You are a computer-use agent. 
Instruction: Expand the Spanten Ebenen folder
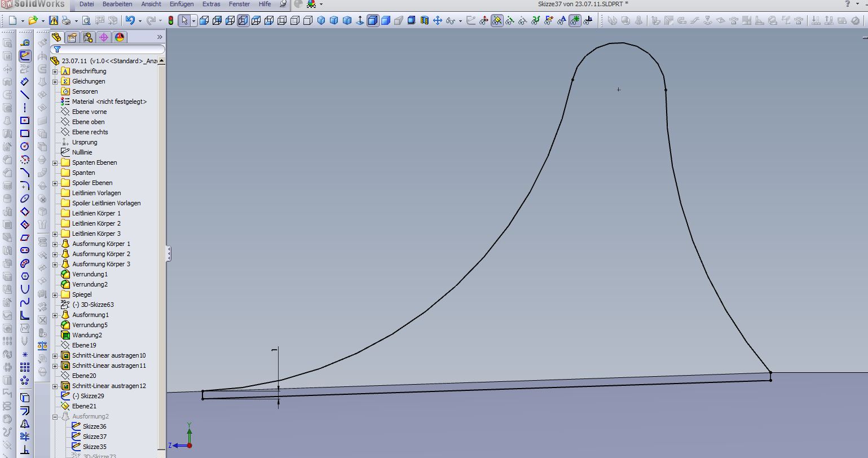pos(55,163)
